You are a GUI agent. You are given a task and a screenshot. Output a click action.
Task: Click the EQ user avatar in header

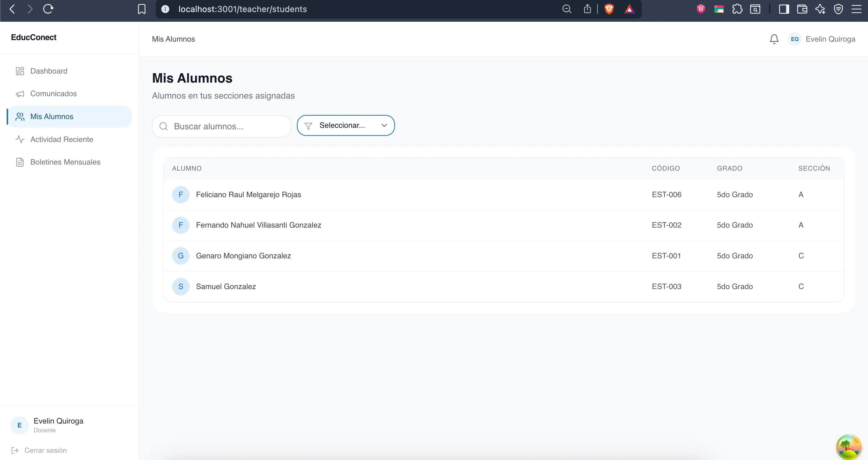794,39
